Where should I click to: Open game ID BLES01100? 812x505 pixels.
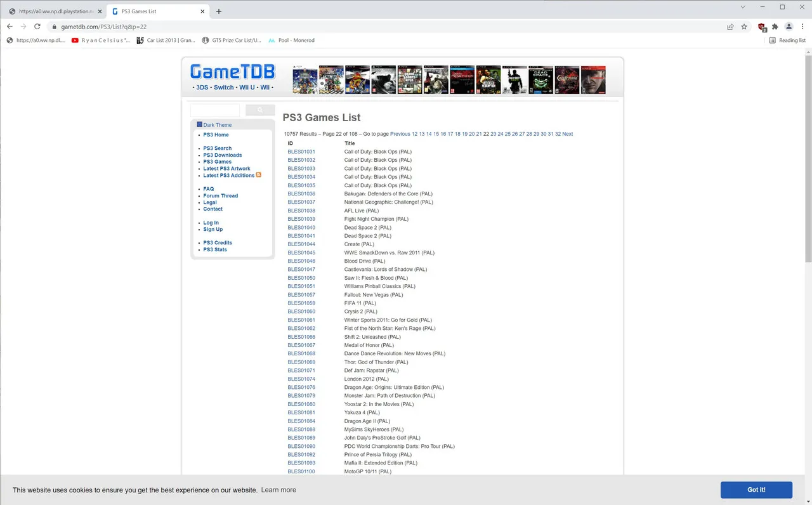301,472
